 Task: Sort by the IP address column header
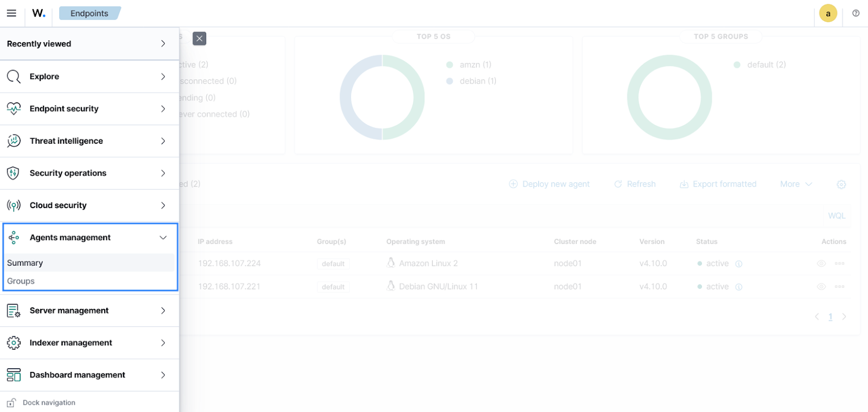215,242
